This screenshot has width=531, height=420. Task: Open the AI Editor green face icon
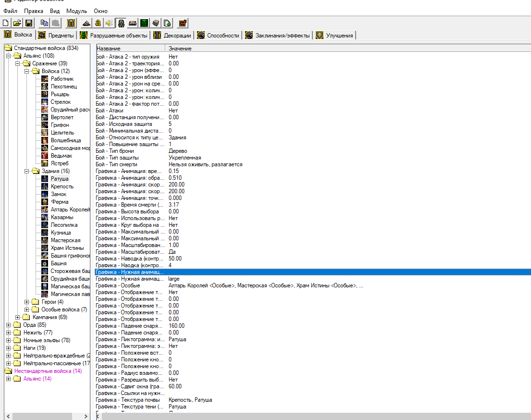[144, 23]
